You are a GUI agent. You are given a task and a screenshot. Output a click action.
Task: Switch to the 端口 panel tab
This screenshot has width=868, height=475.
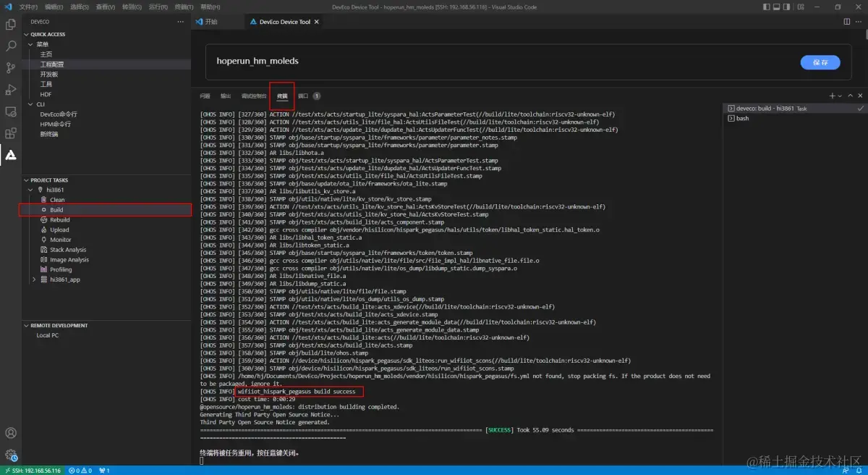pos(303,96)
